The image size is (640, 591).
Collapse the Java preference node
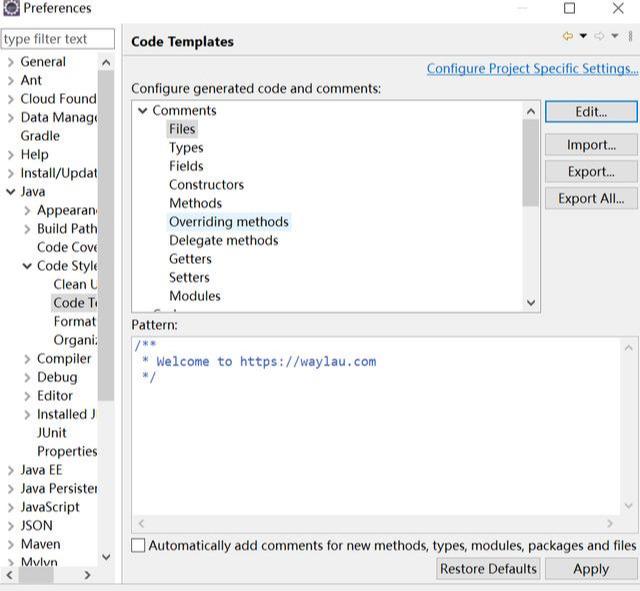click(x=11, y=192)
